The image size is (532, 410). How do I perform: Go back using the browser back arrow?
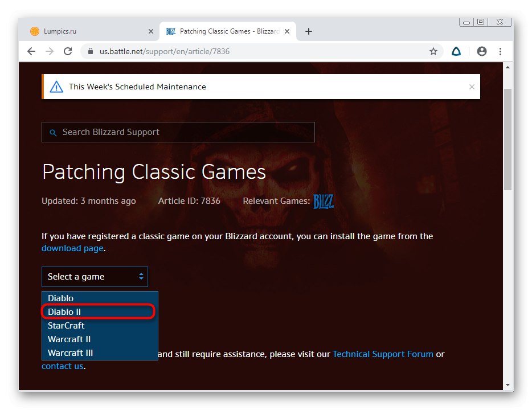pyautogui.click(x=31, y=51)
